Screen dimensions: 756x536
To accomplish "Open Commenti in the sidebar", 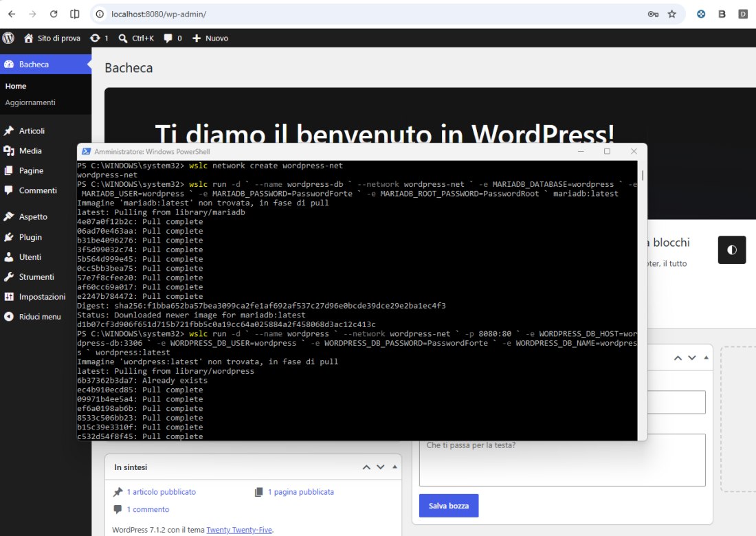I will pos(38,190).
